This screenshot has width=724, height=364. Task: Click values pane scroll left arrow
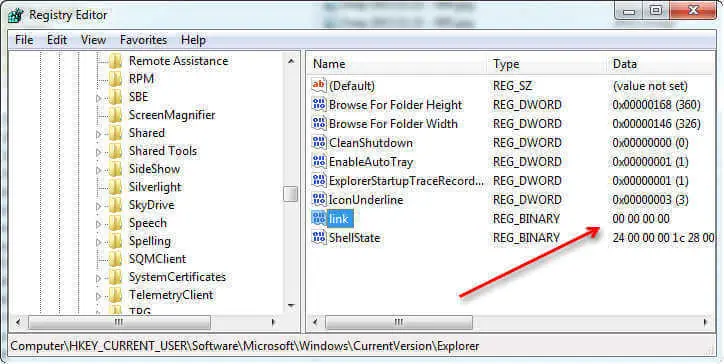point(315,322)
